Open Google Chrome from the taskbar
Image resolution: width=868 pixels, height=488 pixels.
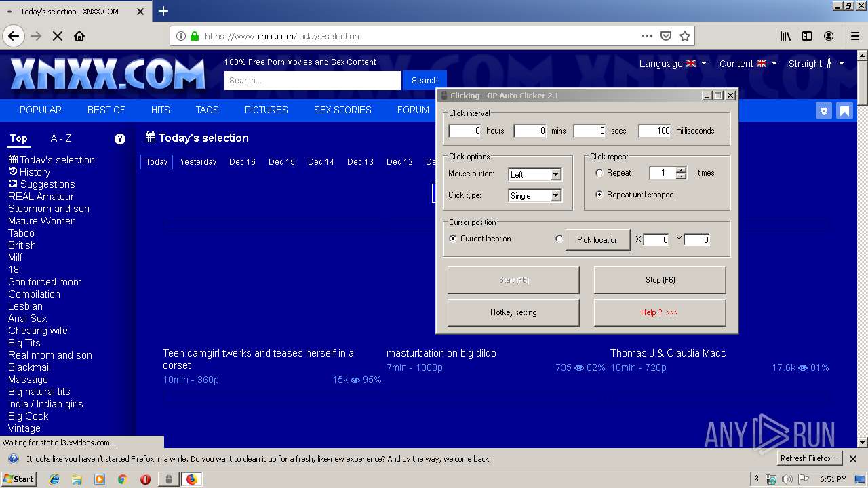point(122,479)
